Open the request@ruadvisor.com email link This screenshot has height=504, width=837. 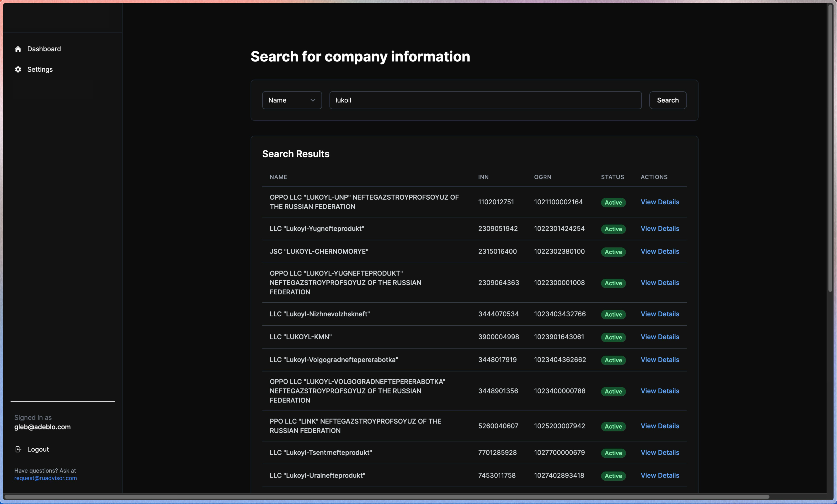46,478
